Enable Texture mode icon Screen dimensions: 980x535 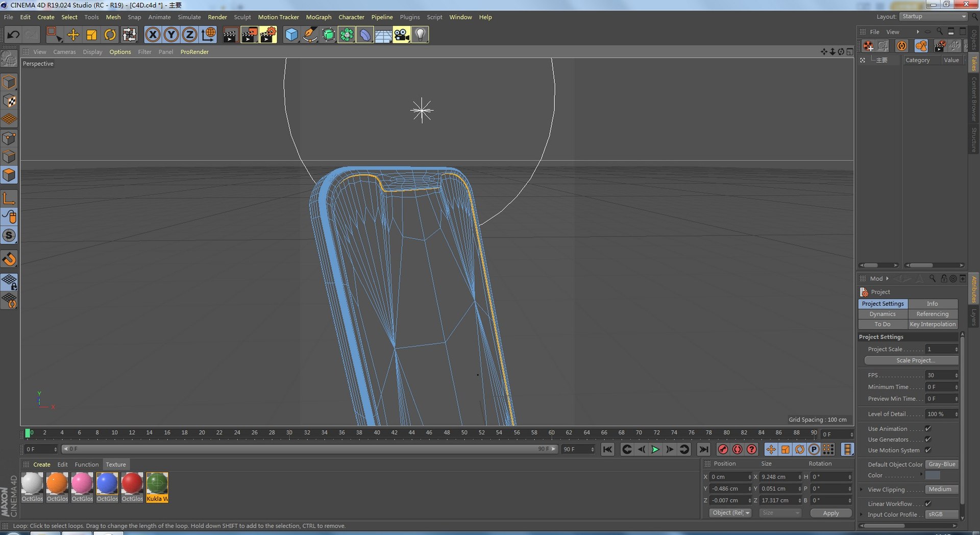tap(9, 101)
